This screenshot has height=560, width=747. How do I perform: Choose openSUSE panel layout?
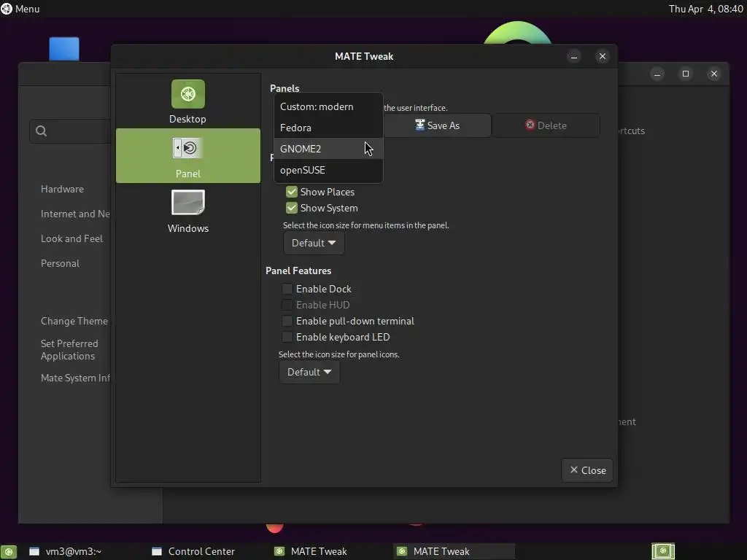[x=328, y=170]
